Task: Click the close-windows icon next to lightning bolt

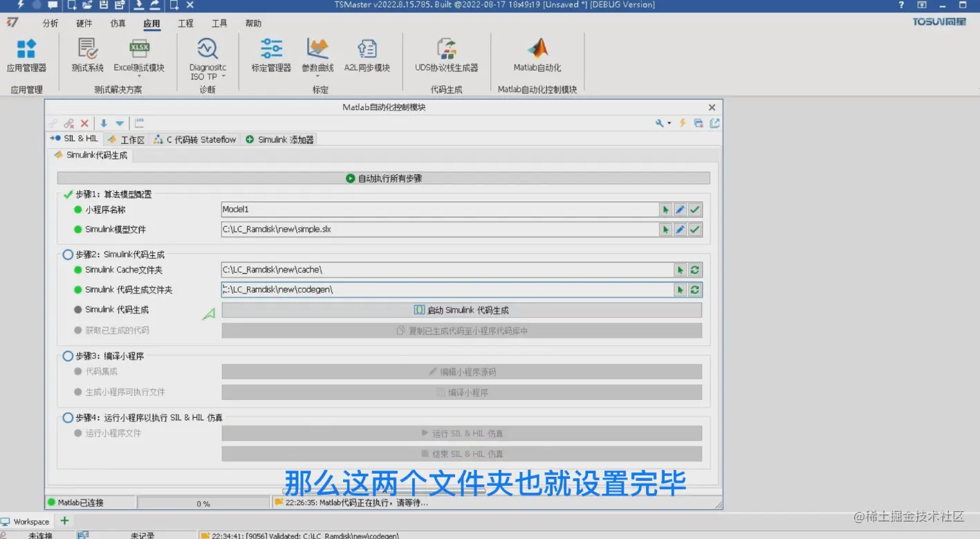Action: [x=699, y=123]
